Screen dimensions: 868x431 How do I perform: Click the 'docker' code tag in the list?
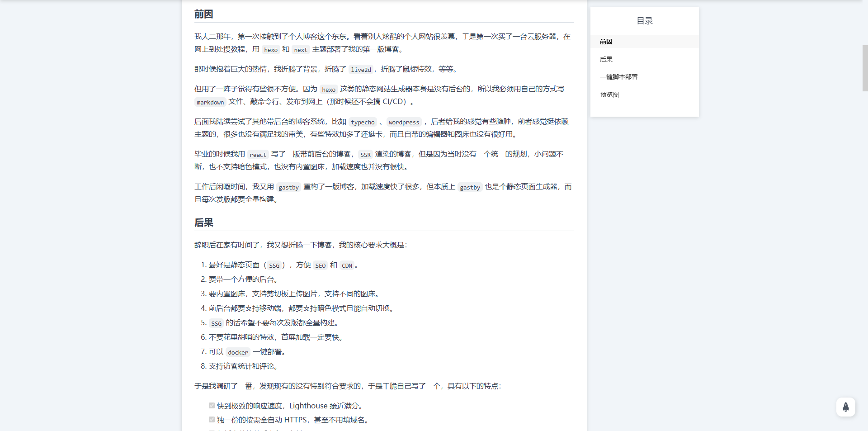click(238, 352)
